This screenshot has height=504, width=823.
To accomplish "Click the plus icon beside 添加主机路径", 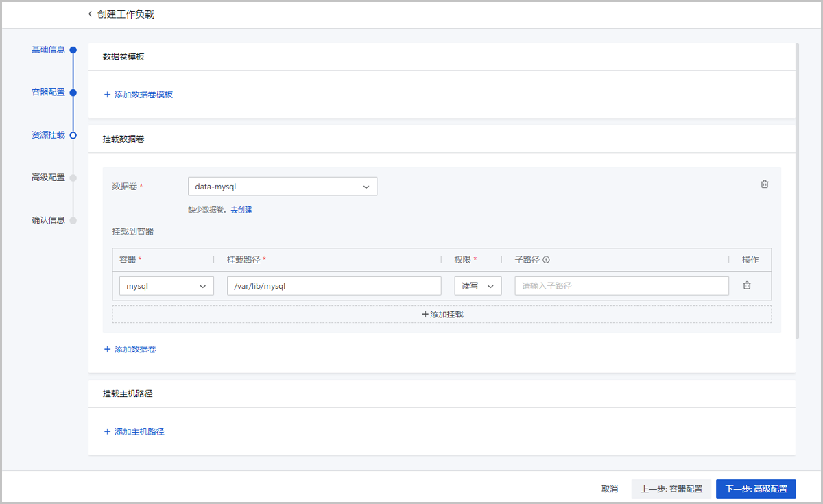I will point(108,431).
